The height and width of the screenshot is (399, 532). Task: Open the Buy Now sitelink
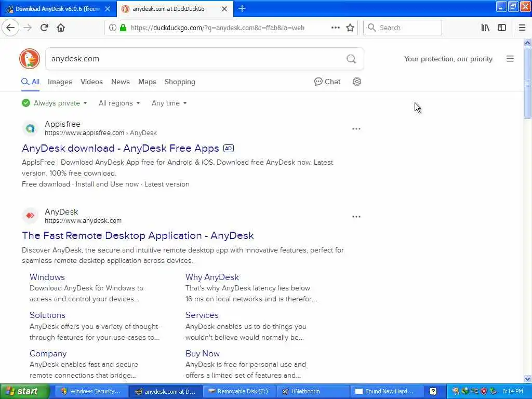coord(203,353)
